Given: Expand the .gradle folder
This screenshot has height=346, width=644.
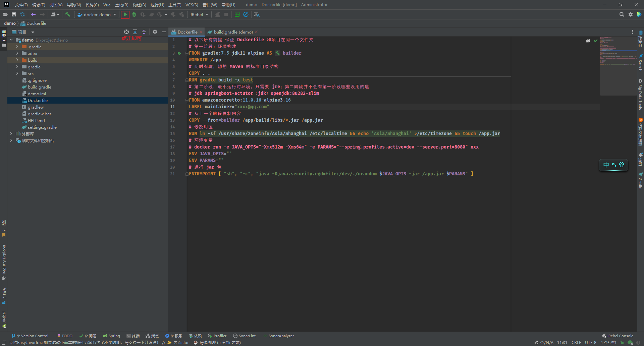Looking at the screenshot, I should point(17,47).
